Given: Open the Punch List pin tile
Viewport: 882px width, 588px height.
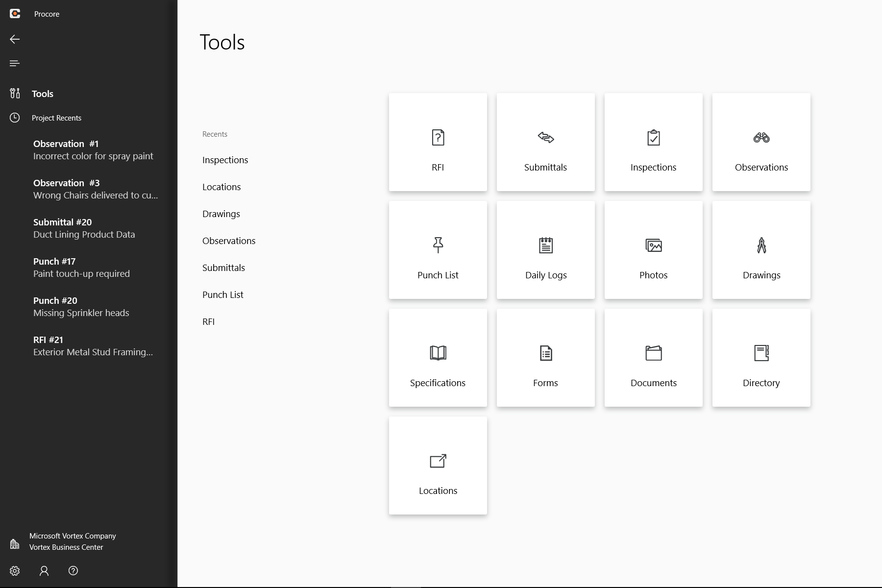Looking at the screenshot, I should 438,250.
